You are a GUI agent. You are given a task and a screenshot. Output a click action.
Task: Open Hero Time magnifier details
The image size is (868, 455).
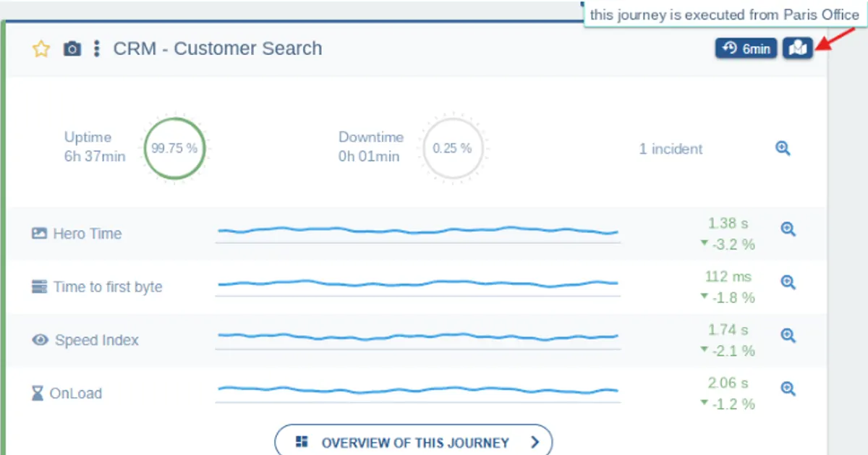pyautogui.click(x=788, y=229)
